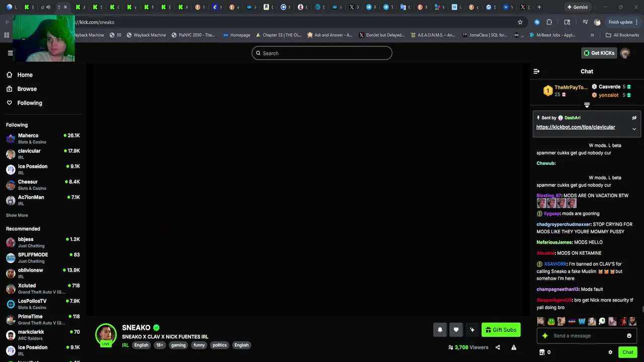
Task: Open Ac7ionMan in the Following list
Action: tap(43, 200)
